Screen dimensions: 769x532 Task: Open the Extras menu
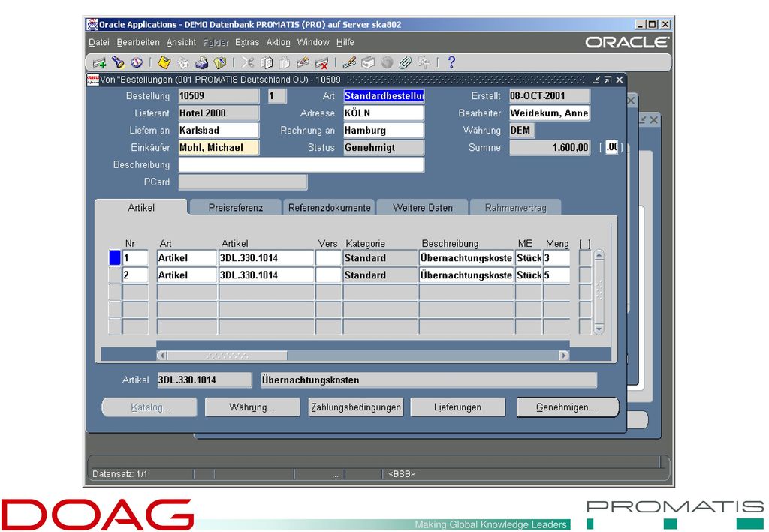247,42
